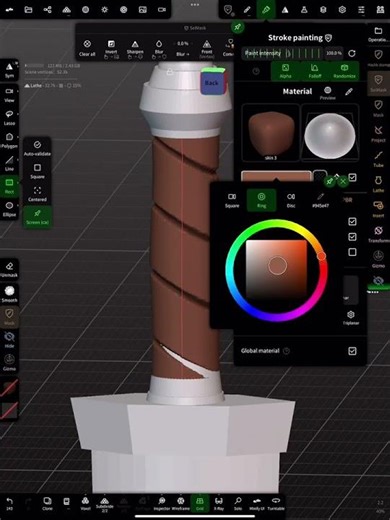
Task: Select the Polygon shape tool
Action: (x=9, y=140)
